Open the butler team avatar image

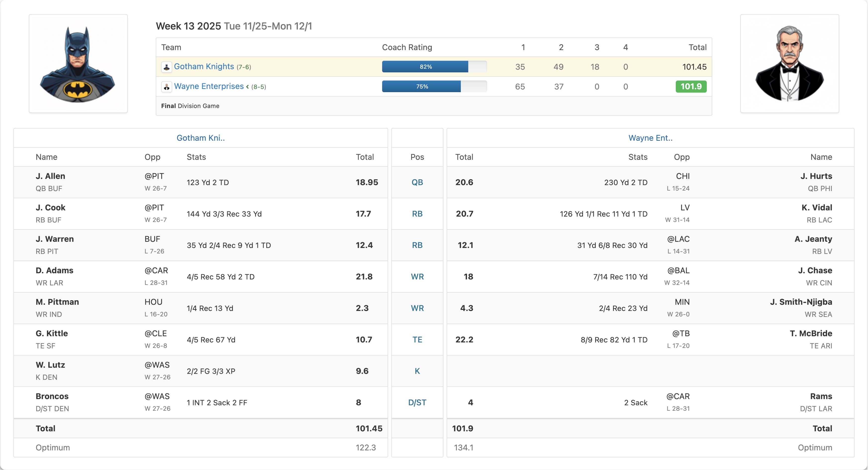789,64
